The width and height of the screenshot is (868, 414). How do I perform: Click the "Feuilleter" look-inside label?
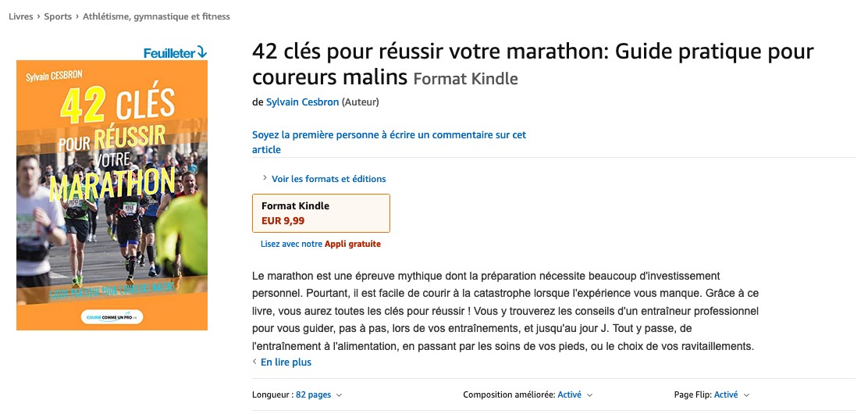(169, 53)
